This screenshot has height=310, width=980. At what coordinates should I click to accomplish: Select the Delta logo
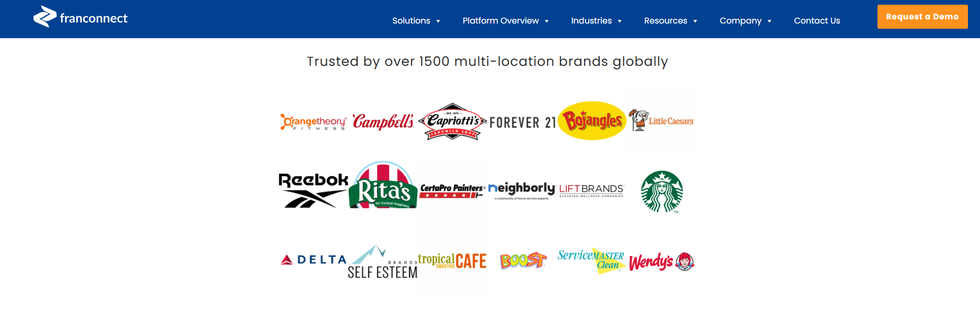point(313,259)
